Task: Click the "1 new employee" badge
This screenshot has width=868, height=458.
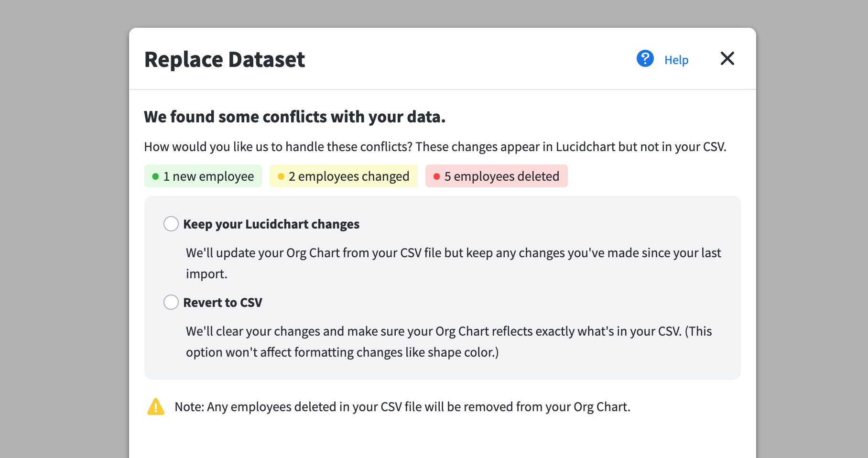Action: tap(203, 176)
